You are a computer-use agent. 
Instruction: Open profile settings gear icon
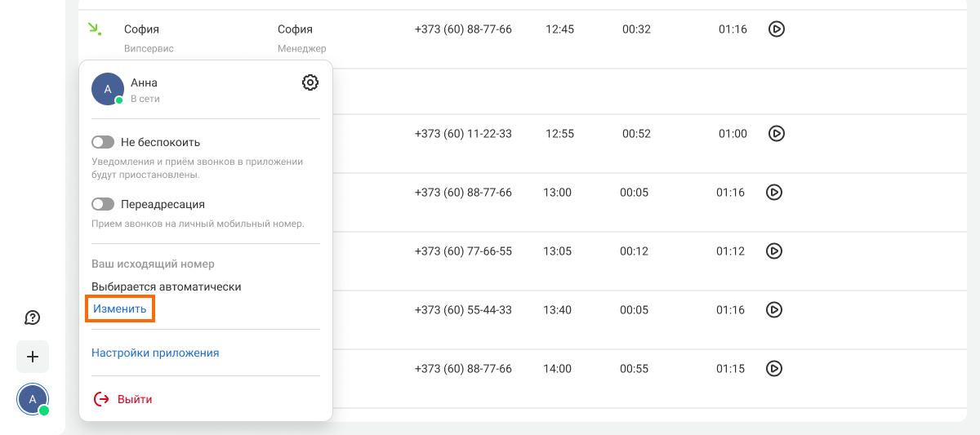pos(310,82)
